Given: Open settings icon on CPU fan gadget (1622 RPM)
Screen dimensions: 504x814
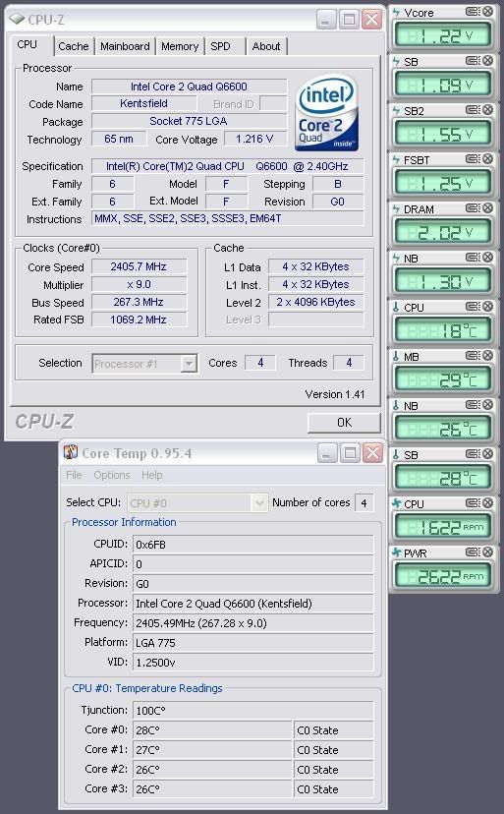Looking at the screenshot, I should tap(473, 503).
